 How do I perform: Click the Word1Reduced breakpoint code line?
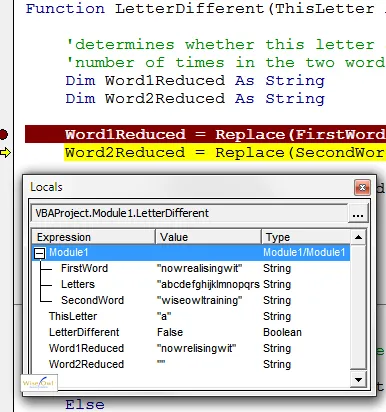click(205, 134)
